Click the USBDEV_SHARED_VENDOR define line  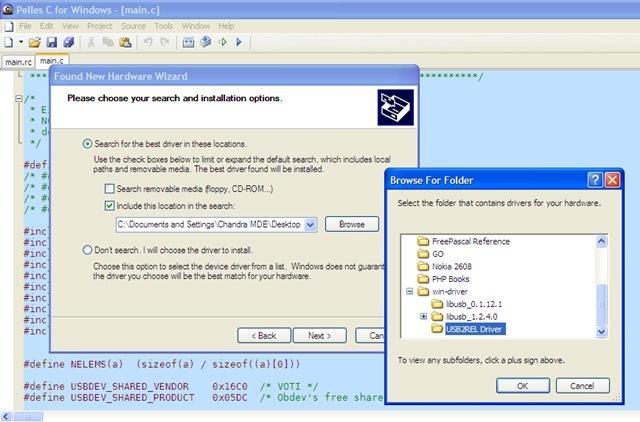point(171,386)
